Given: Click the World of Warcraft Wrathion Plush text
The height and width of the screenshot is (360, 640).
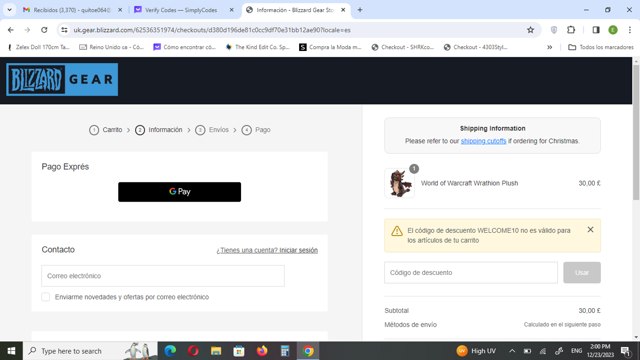Looking at the screenshot, I should coord(469,183).
